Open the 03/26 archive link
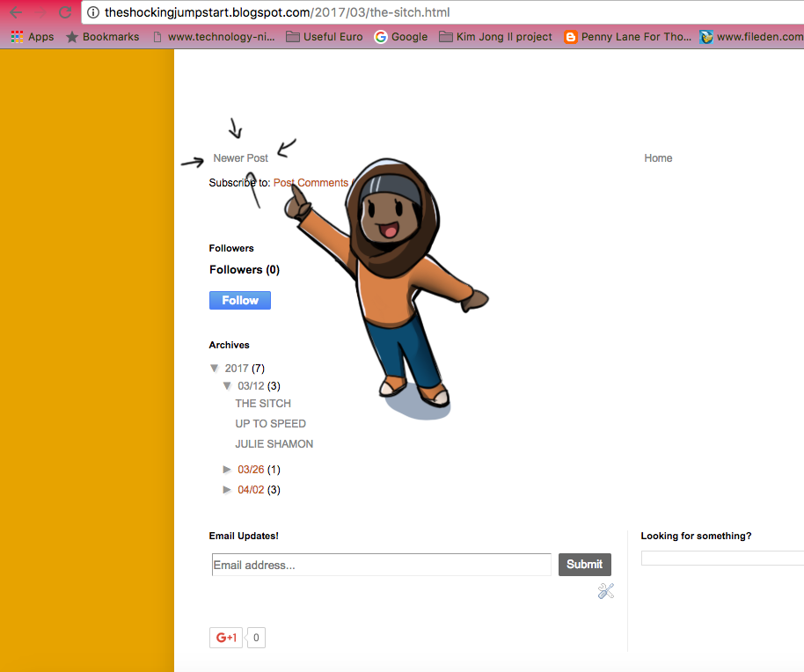 coord(251,470)
